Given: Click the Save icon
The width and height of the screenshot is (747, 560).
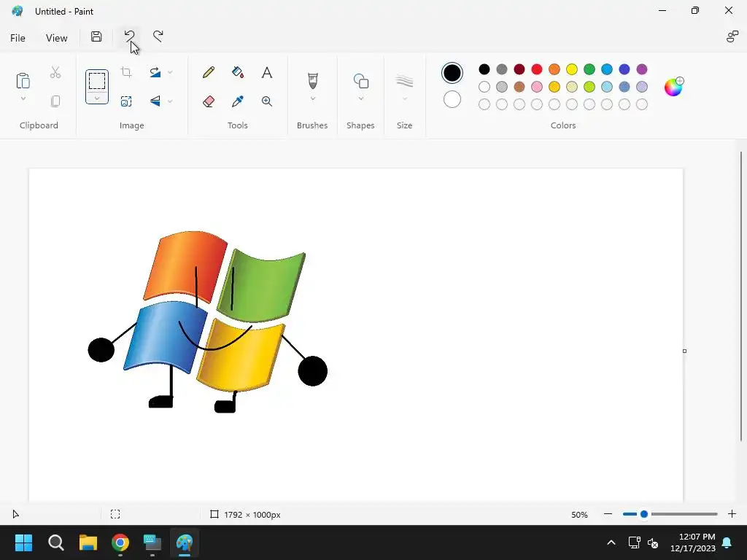Looking at the screenshot, I should [x=96, y=36].
